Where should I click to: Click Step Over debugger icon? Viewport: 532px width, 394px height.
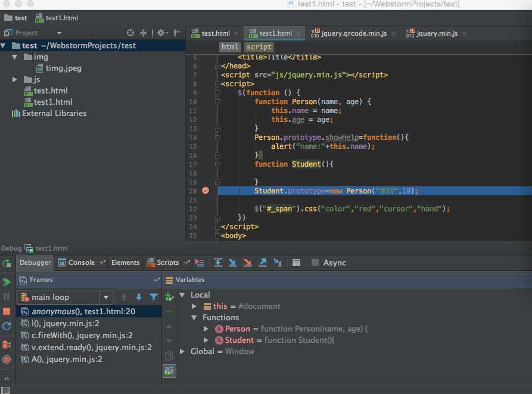218,262
